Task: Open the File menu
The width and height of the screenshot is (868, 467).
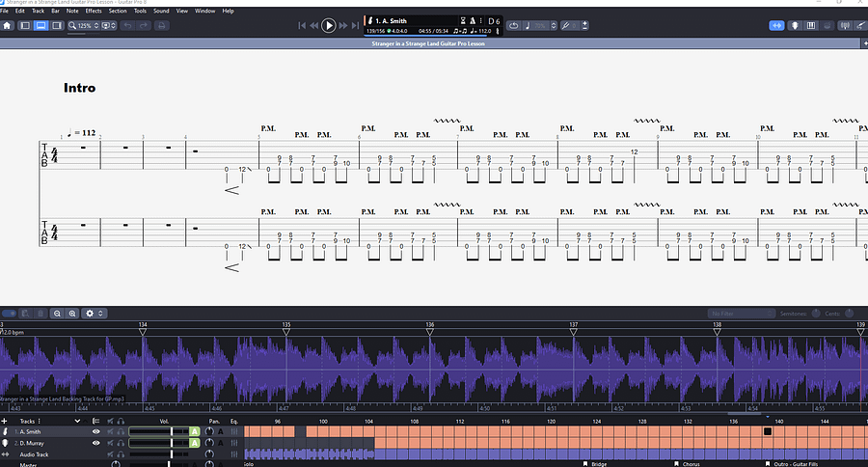Action: [x=5, y=11]
